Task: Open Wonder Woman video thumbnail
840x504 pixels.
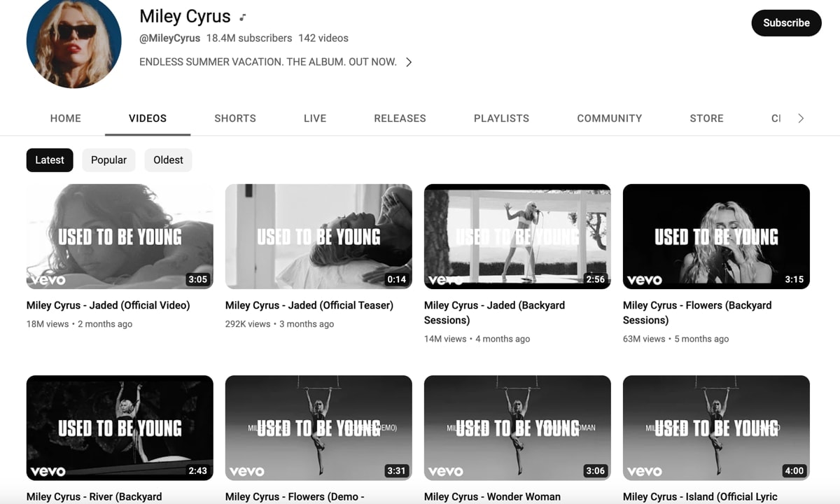Action: coord(517,428)
